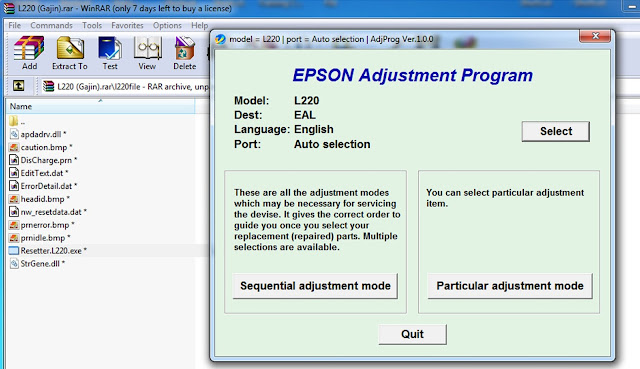Select the prnidle.bmp file icon
This screenshot has height=369, width=640.
pyautogui.click(x=14, y=238)
